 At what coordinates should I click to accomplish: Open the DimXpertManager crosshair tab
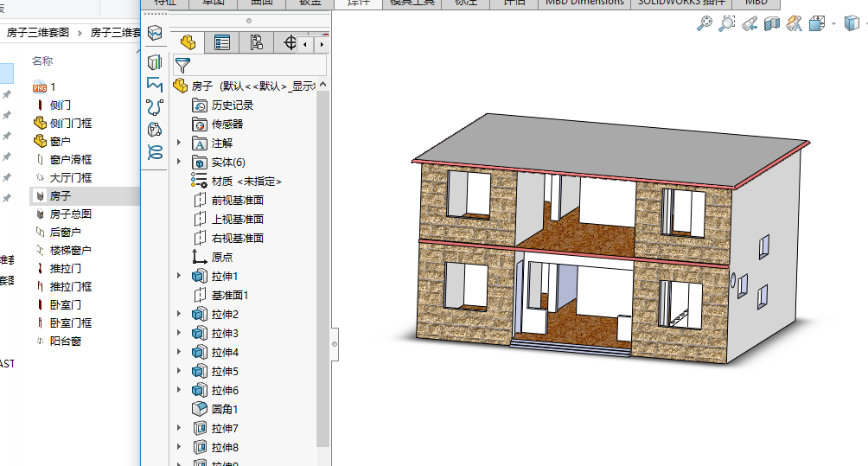tap(290, 42)
